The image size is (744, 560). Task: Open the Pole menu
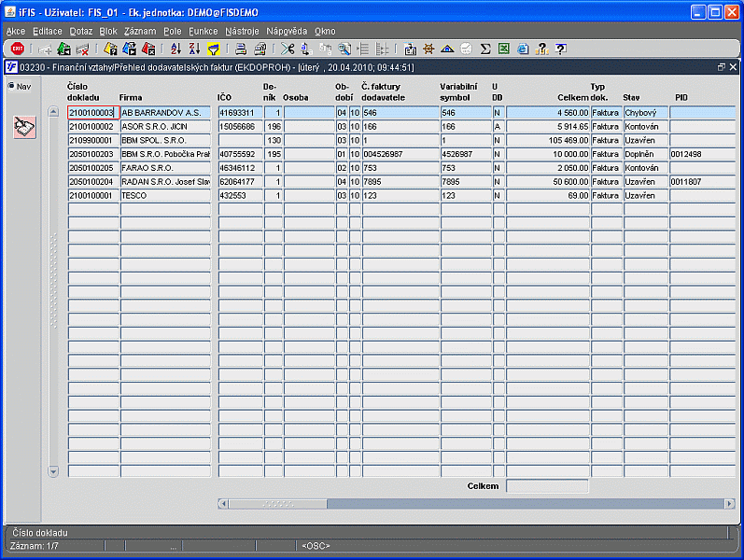point(173,32)
